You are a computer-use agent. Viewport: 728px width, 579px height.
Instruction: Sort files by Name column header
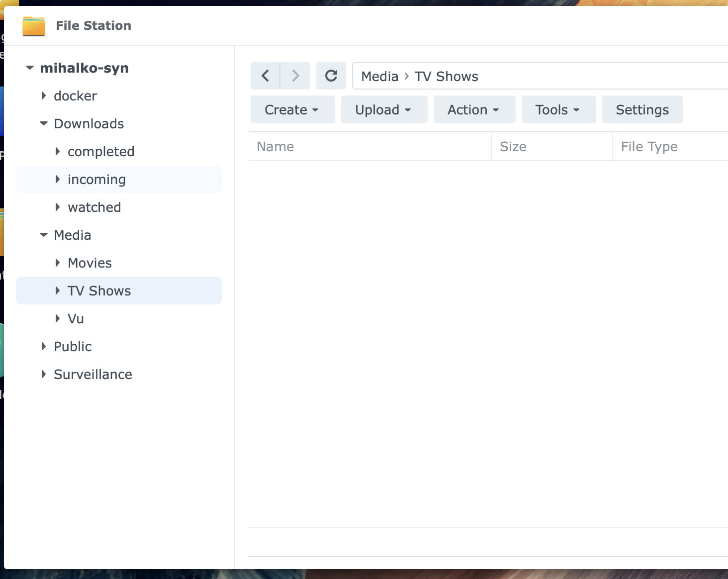point(275,147)
